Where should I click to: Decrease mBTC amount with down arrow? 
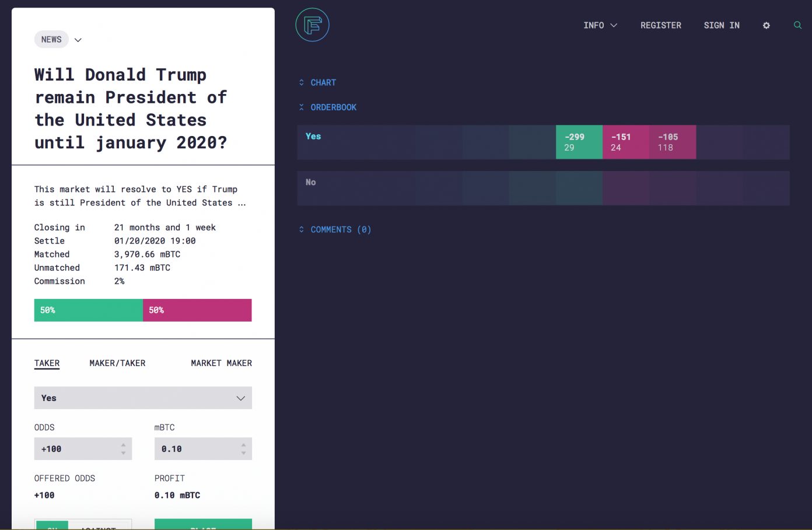click(x=243, y=453)
